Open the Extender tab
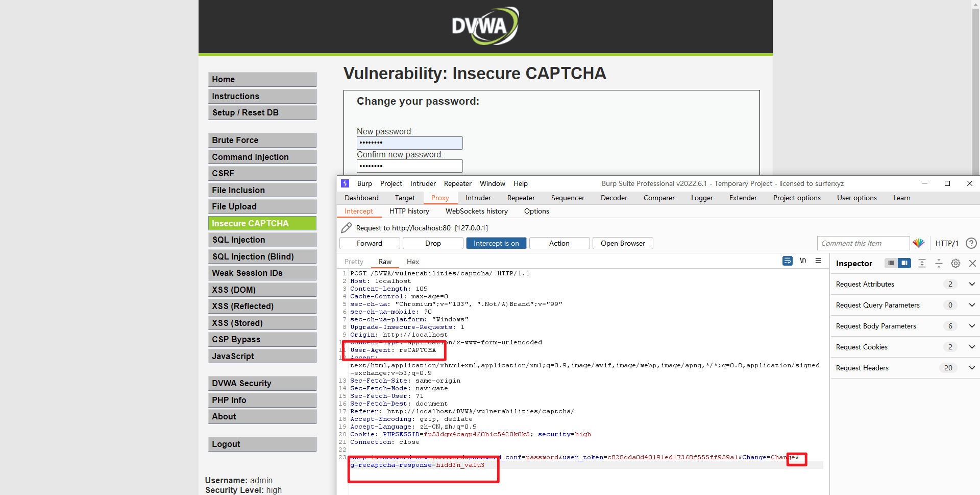The height and width of the screenshot is (495, 980). click(743, 198)
